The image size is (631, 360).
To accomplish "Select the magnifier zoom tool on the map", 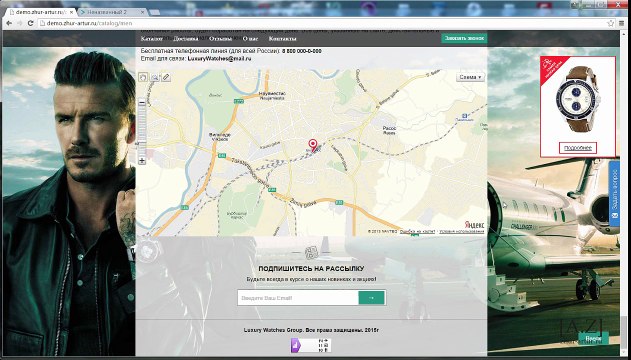I will tap(155, 77).
